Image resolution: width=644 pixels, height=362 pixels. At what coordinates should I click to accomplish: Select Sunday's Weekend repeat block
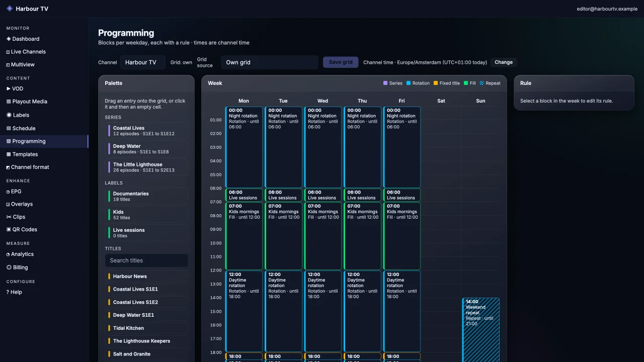481,331
